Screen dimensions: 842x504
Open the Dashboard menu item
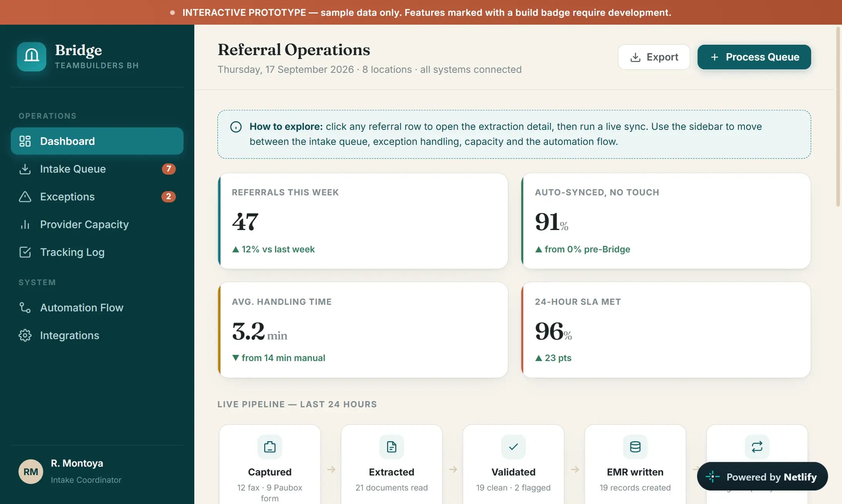tap(97, 141)
